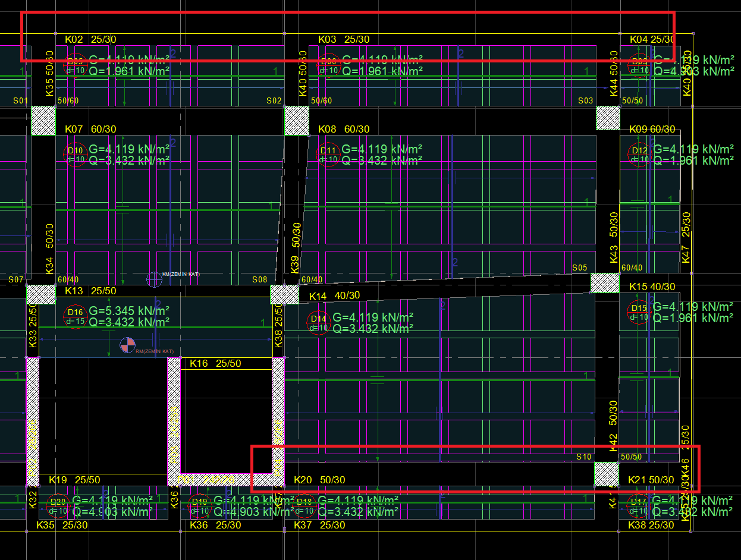Pick the K13 25/50 beam label
741x560 pixels.
tap(90, 291)
